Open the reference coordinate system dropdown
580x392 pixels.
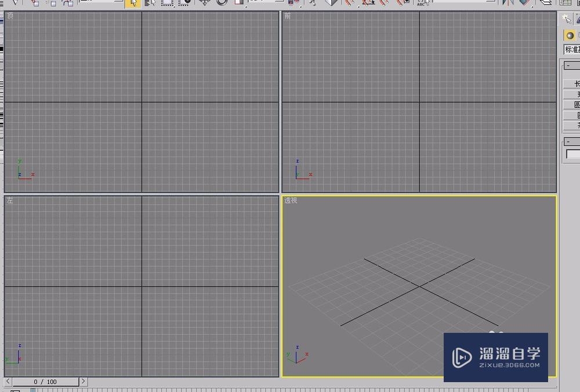click(267, 2)
